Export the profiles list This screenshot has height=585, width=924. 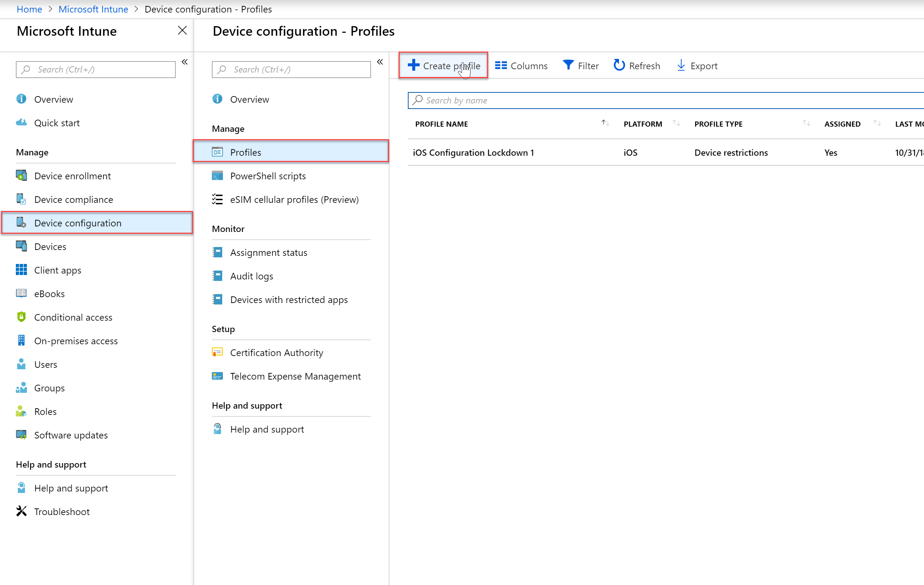pyautogui.click(x=696, y=66)
